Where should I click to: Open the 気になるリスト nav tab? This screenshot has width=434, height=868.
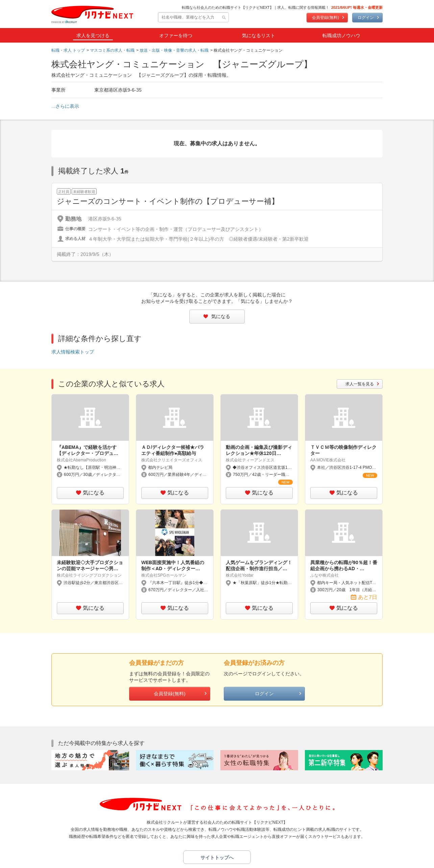tap(258, 35)
